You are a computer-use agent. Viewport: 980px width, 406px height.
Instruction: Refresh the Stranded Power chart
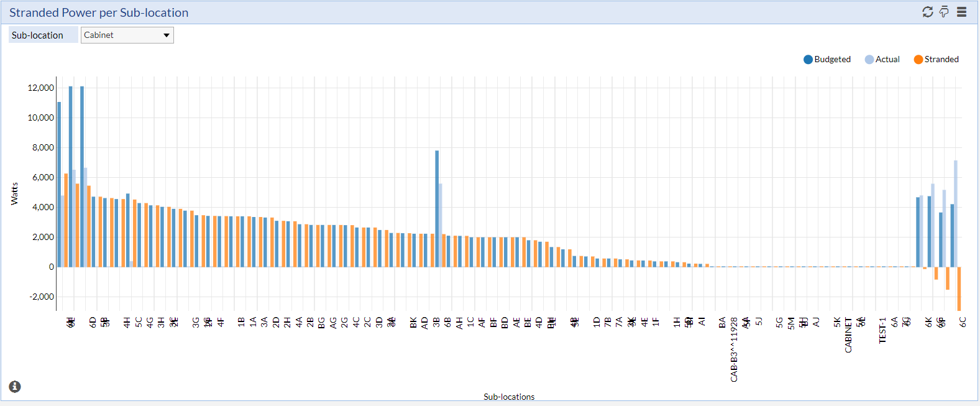[927, 12]
